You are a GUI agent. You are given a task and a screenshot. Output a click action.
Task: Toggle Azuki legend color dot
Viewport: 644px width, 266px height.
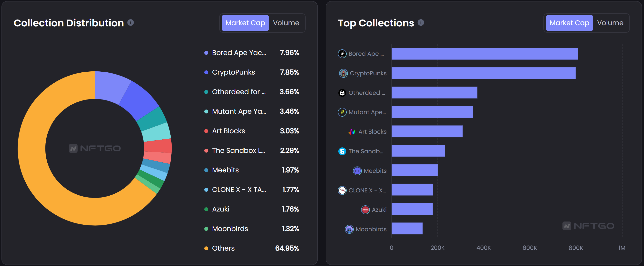[x=206, y=209]
